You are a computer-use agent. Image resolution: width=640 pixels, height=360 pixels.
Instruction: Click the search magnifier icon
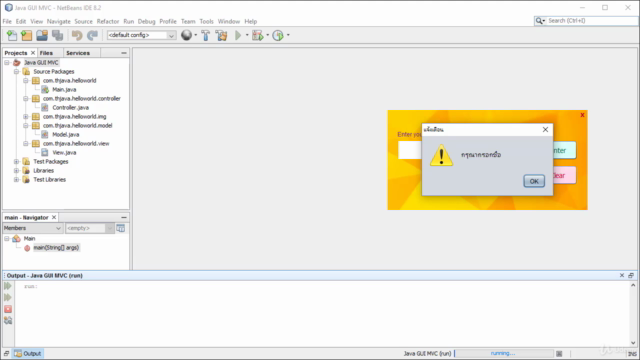pyautogui.click(x=539, y=21)
